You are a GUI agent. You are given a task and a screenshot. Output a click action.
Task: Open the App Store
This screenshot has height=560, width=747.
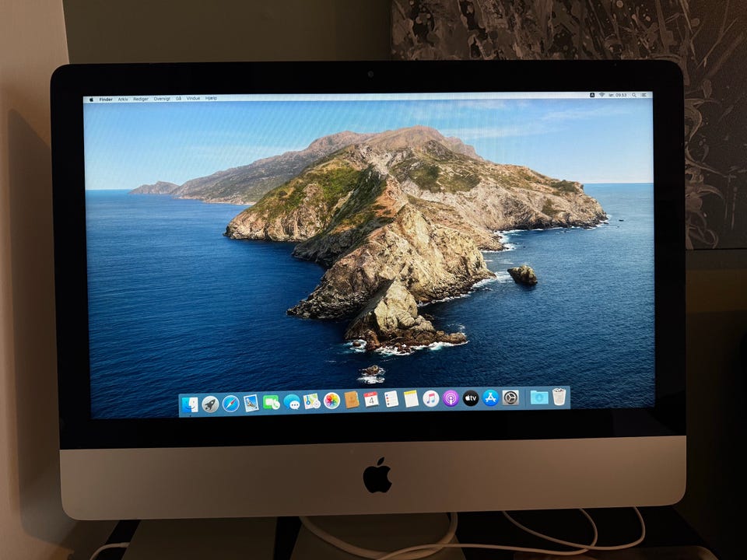(490, 397)
